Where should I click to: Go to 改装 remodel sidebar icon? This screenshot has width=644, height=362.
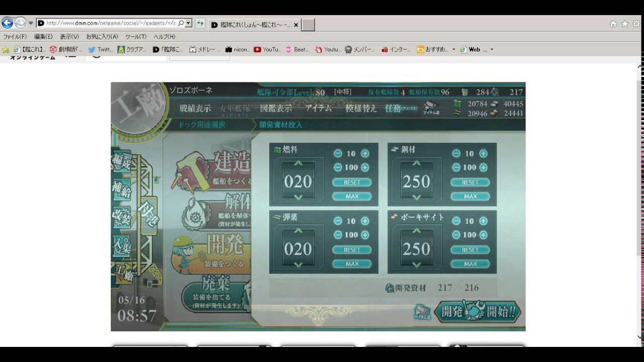(x=121, y=217)
